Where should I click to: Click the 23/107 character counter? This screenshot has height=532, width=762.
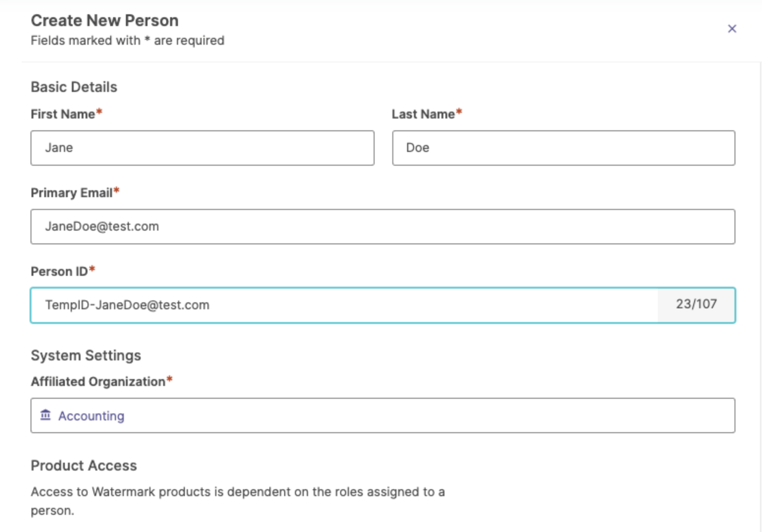point(696,304)
